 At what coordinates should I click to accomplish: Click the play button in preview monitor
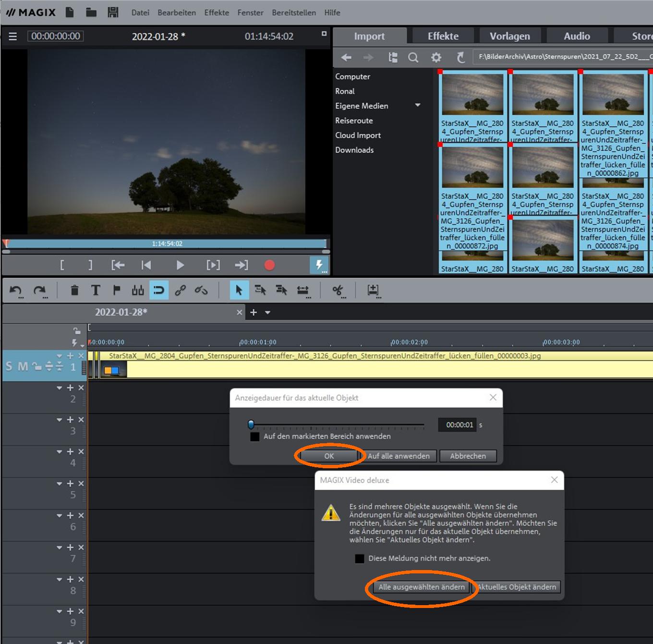[x=180, y=265]
